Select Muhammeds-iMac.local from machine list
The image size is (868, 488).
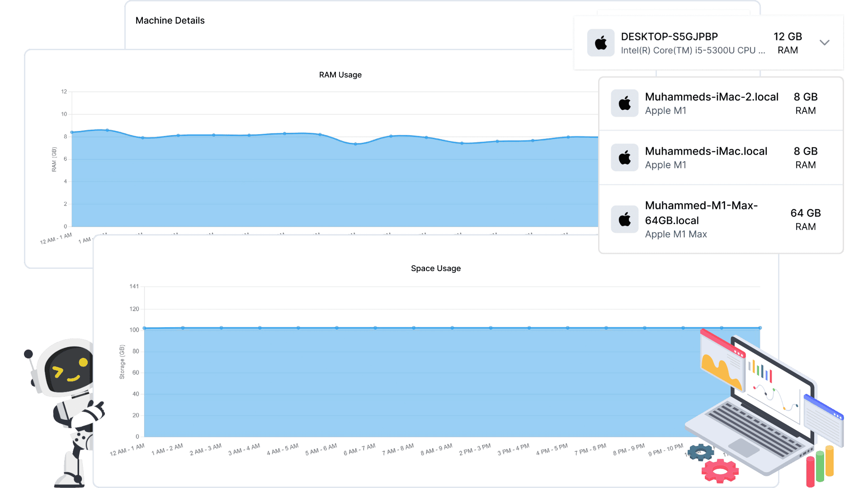721,158
